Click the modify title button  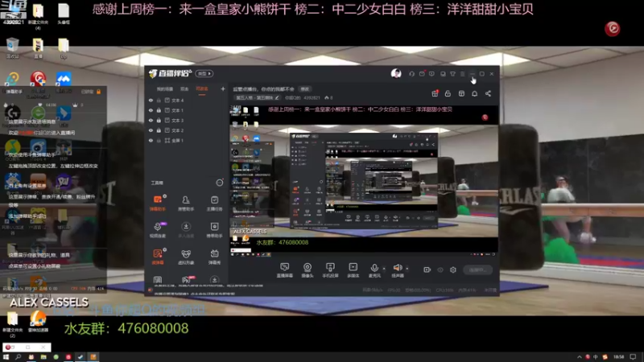305,89
